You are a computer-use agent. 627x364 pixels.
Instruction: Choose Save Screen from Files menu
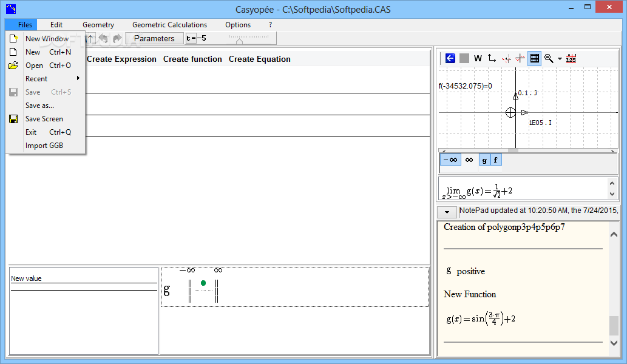pos(46,119)
